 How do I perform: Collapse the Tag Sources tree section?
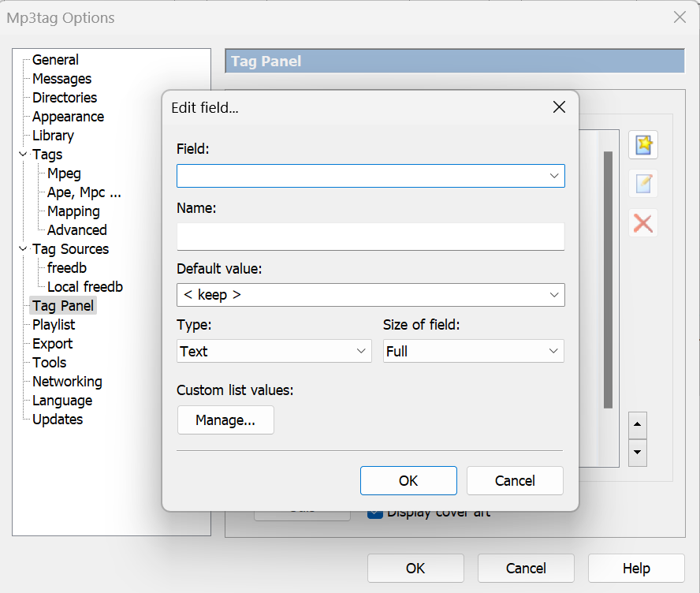pyautogui.click(x=22, y=248)
